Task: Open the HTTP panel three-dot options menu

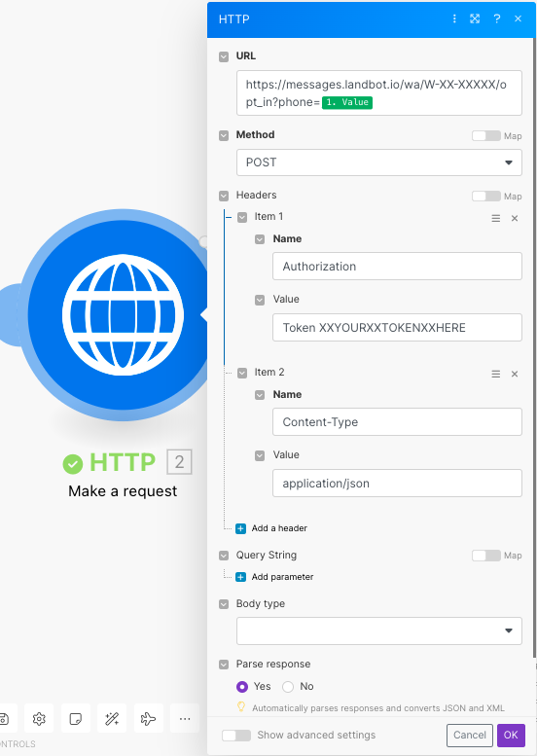Action: tap(454, 18)
